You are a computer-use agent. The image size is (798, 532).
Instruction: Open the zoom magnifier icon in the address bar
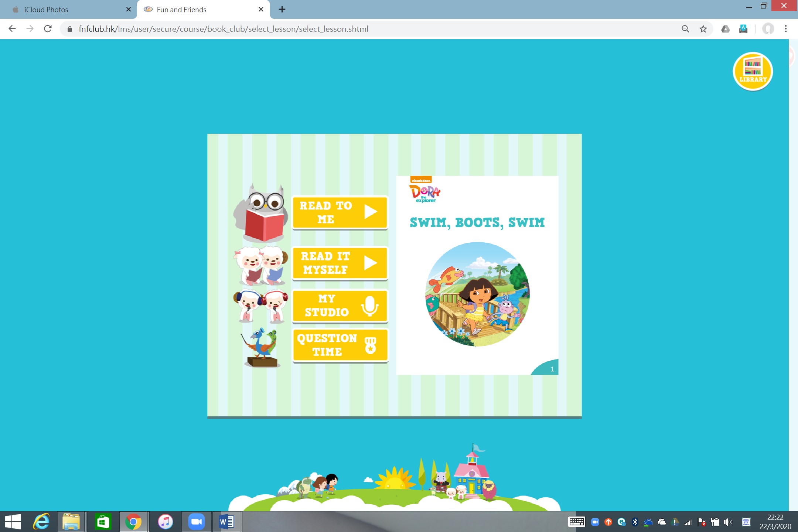coord(685,29)
